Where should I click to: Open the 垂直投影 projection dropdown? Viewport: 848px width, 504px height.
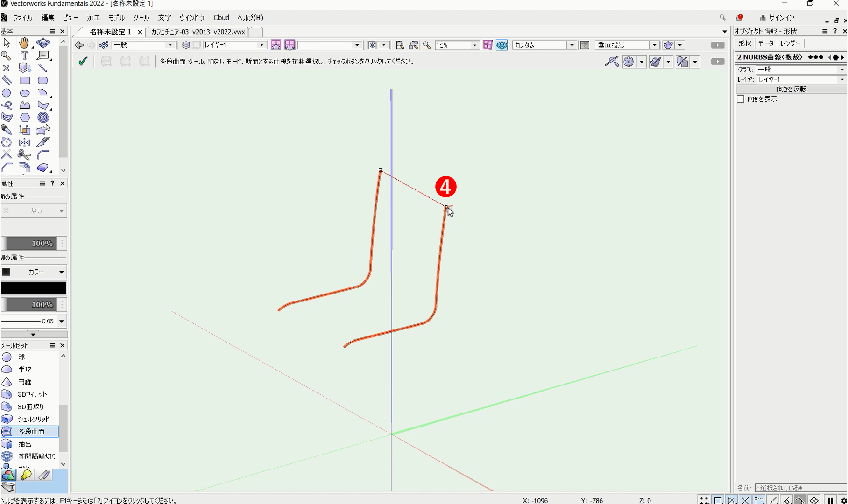[627, 45]
